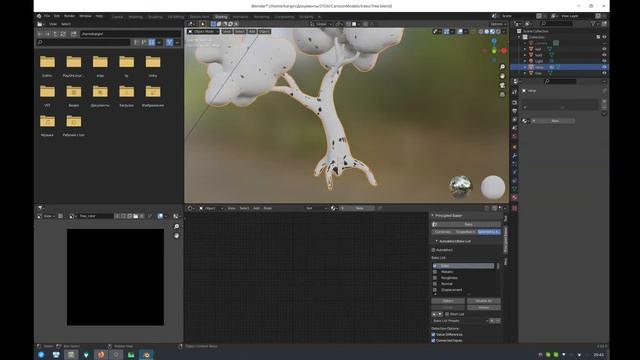Screen dimensions: 640x360
Task: Click create new folder icon in file browser
Action: (73, 34)
